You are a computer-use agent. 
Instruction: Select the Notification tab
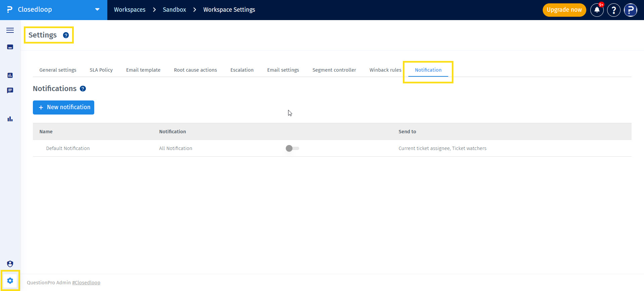click(x=428, y=70)
